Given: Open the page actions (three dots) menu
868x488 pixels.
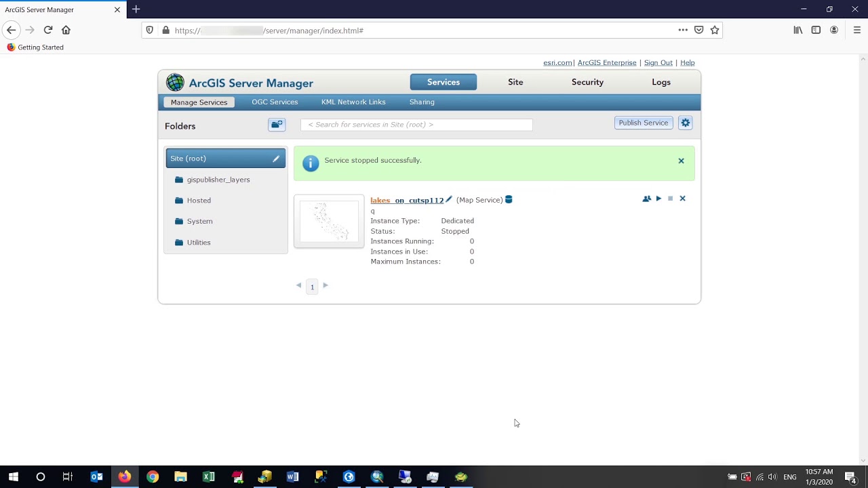Looking at the screenshot, I should click(683, 30).
